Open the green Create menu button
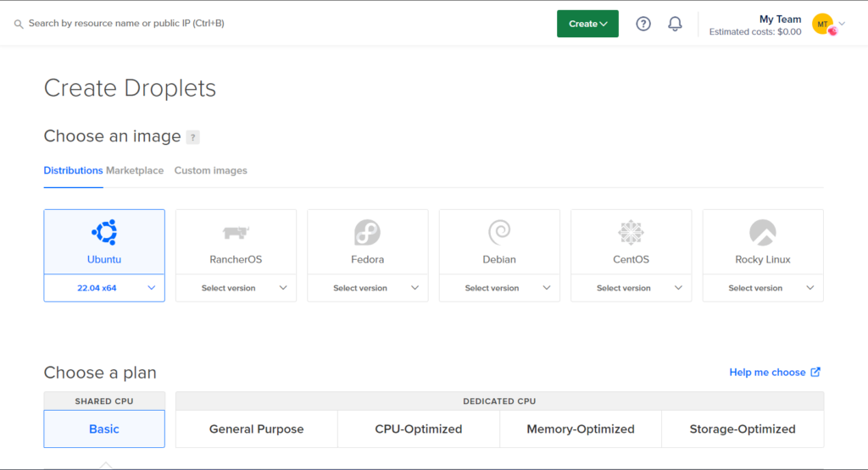Image resolution: width=868 pixels, height=470 pixels. [x=587, y=24]
